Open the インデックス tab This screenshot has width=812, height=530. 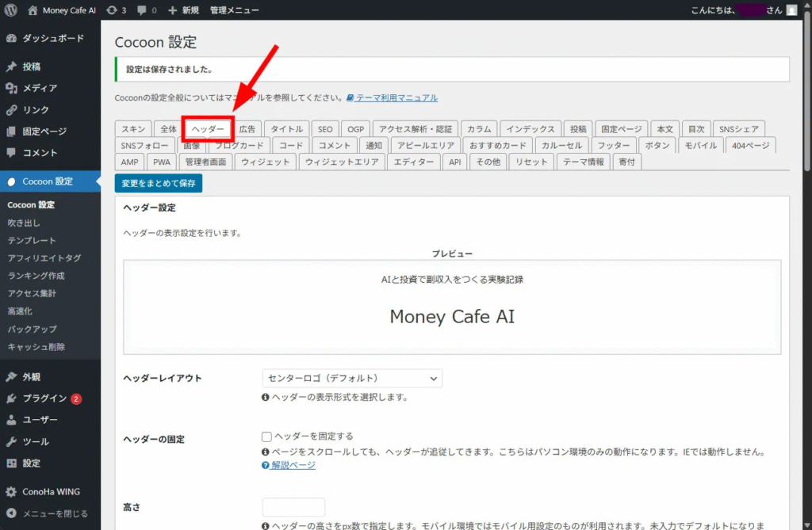coord(530,129)
